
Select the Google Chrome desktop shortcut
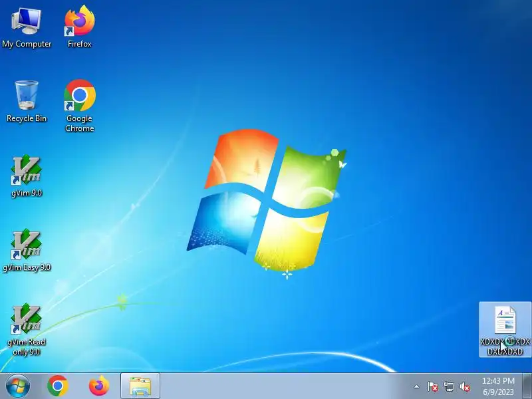click(79, 105)
